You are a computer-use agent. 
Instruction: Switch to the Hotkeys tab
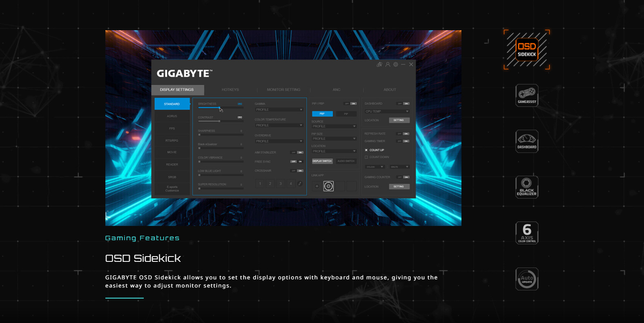230,90
